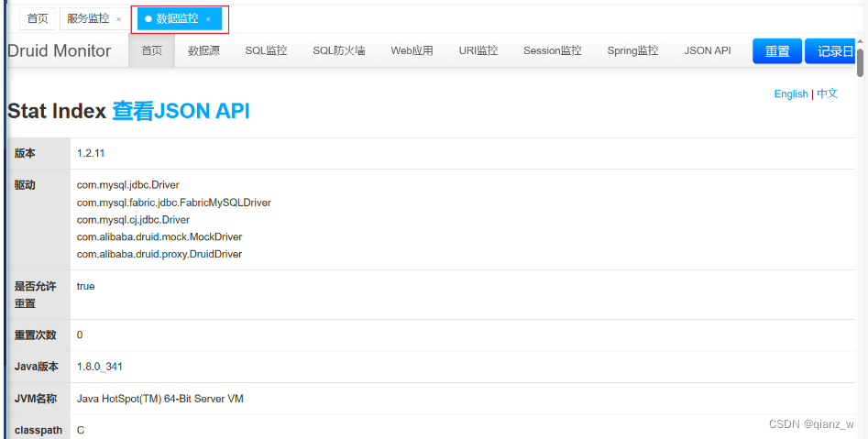Click the 是否允许重置 row label
The height and width of the screenshot is (439, 868).
point(36,295)
